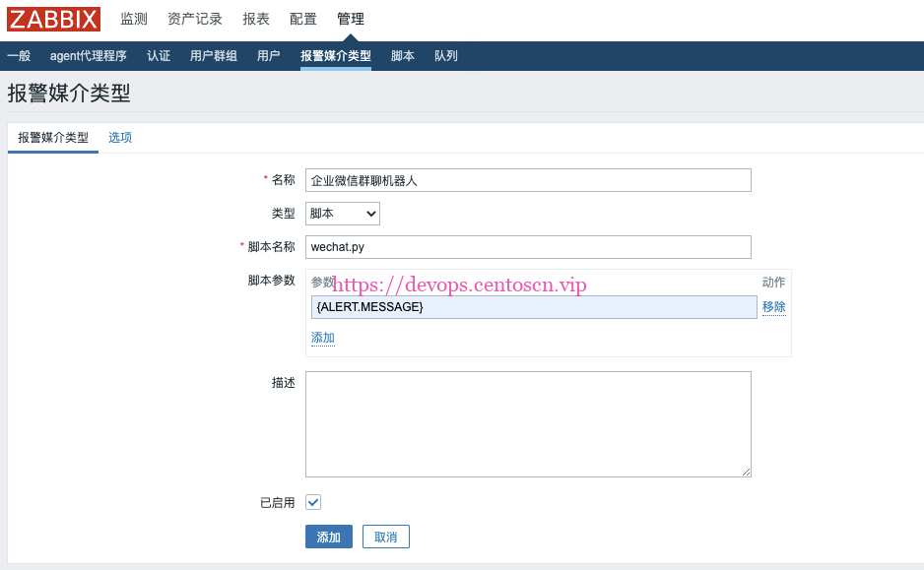The image size is (924, 570).
Task: Open the 资产记录 (Inventory) menu
Action: [194, 18]
